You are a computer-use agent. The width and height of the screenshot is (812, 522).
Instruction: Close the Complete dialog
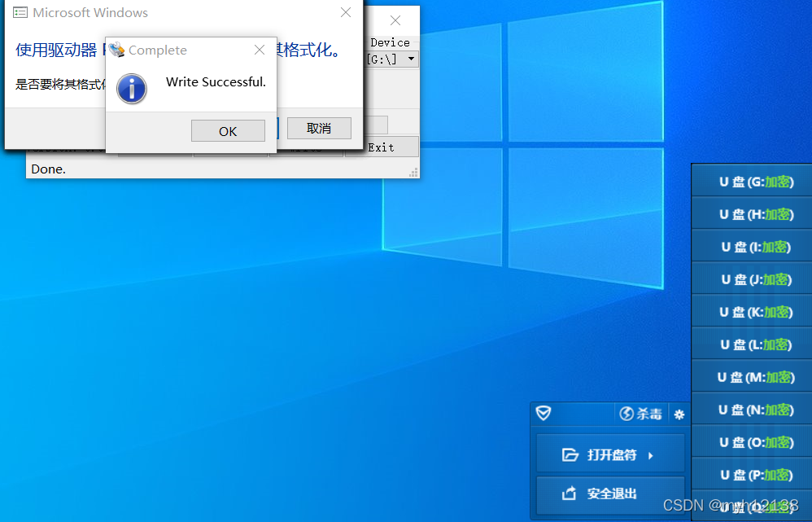tap(260, 50)
